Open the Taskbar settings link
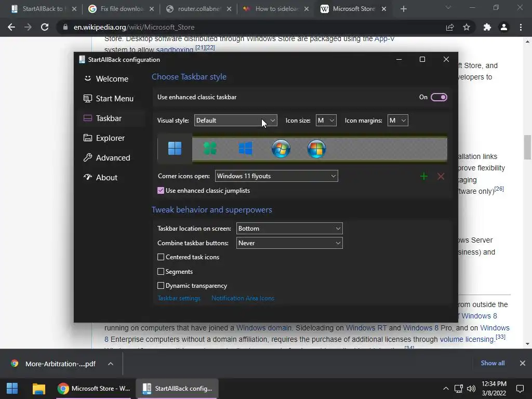Screen dimensions: 532x399 [x=179, y=298]
